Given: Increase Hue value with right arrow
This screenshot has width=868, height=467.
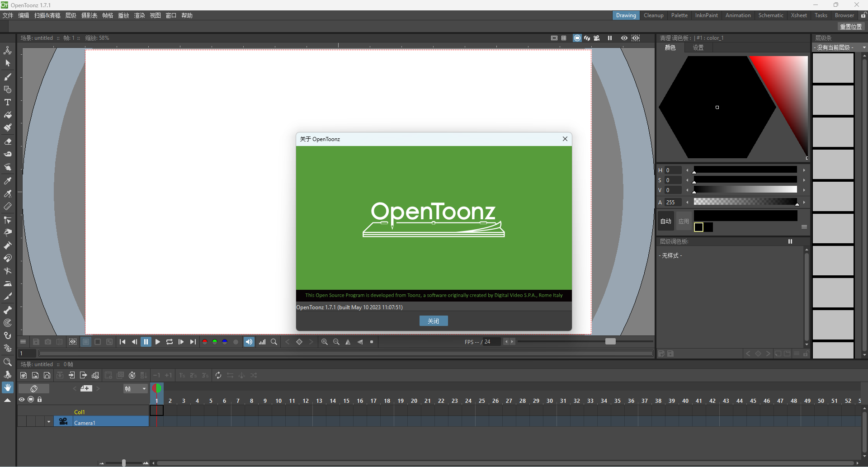Looking at the screenshot, I should tap(804, 170).
